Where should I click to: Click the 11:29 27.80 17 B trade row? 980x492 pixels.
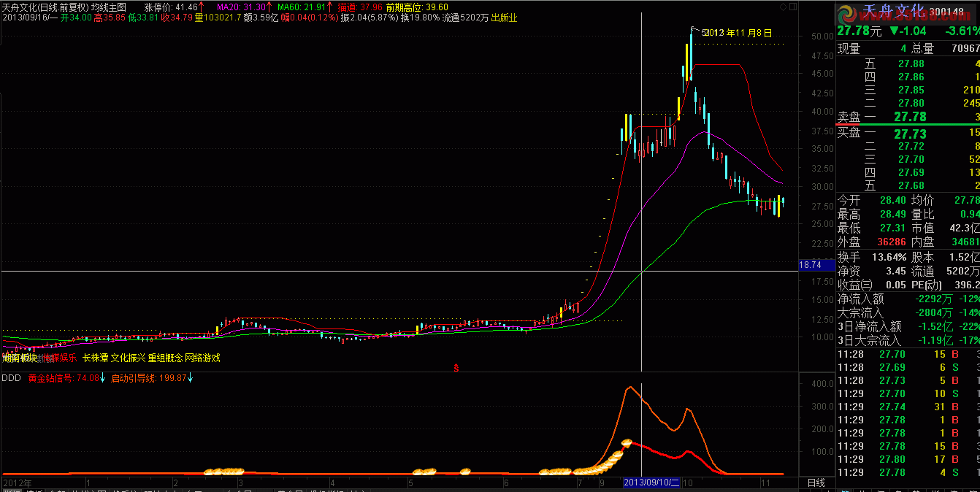click(x=908, y=459)
